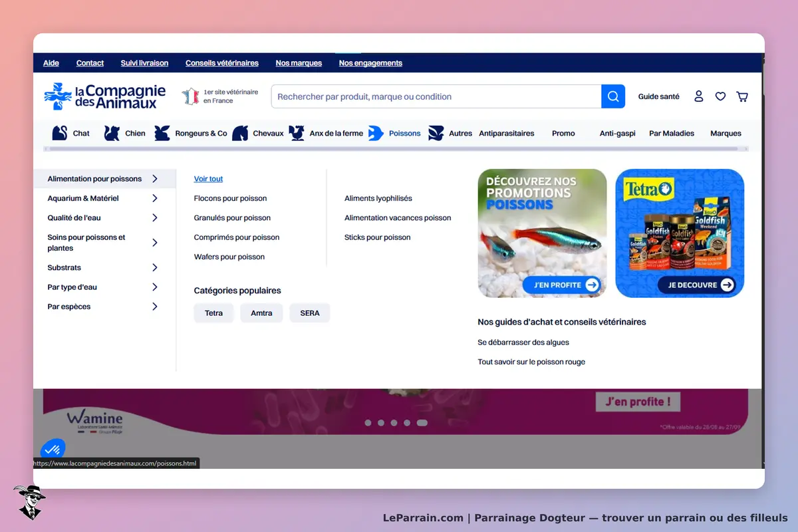The height and width of the screenshot is (532, 798).
Task: Click the cat icon next to Chat
Action: click(x=60, y=133)
